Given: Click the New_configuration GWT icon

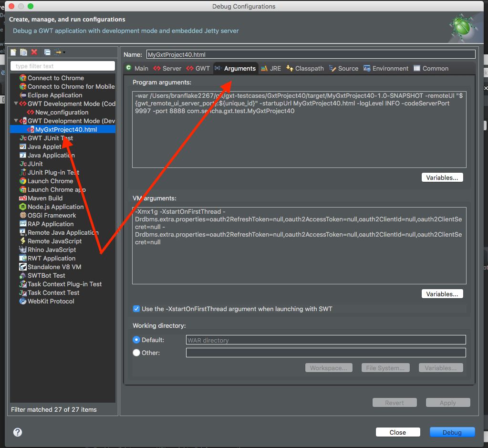Looking at the screenshot, I should [31, 113].
